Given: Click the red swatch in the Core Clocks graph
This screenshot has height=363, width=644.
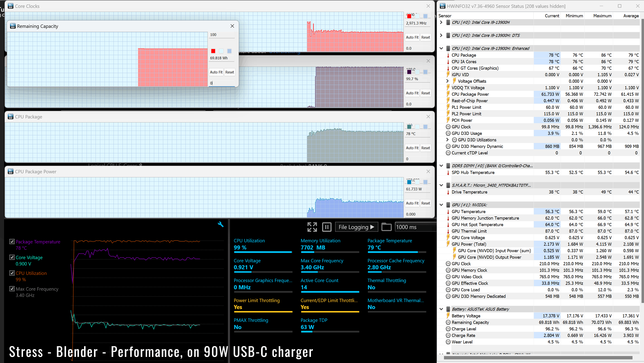Looking at the screenshot, I should point(409,16).
